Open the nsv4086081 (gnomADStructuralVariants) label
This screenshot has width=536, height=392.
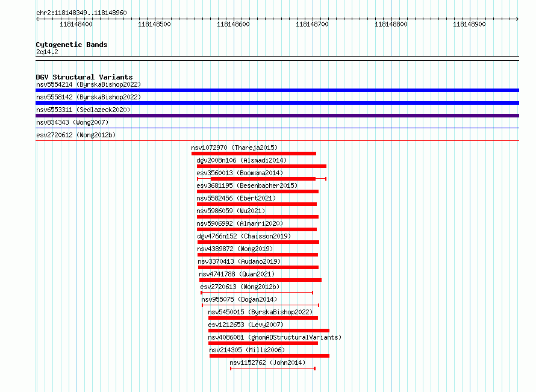pos(275,337)
